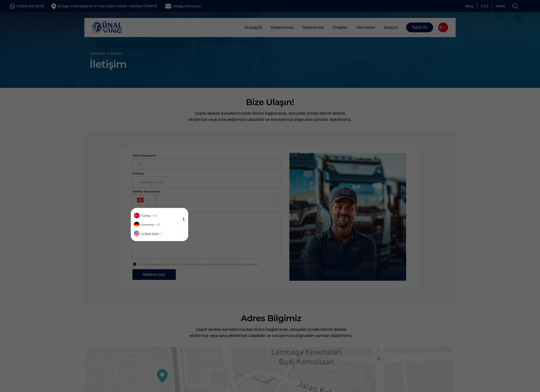Click the Turkish flag language icon
The image size is (540, 392).
pyautogui.click(x=443, y=27)
